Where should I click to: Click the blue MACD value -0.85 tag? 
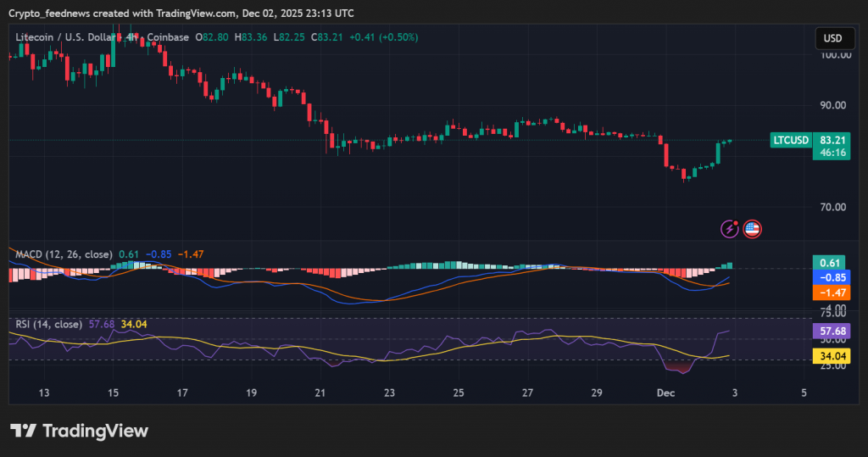pos(832,277)
